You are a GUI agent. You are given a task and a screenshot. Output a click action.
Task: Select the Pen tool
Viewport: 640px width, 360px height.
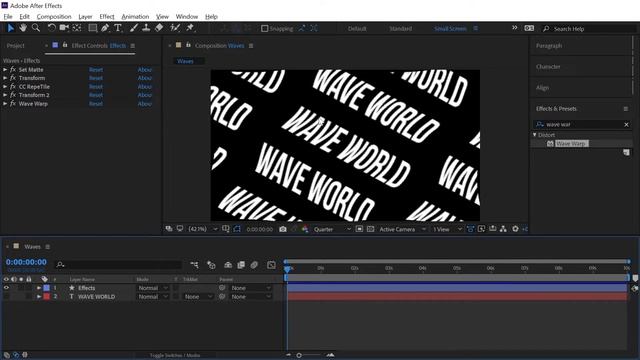click(105, 28)
